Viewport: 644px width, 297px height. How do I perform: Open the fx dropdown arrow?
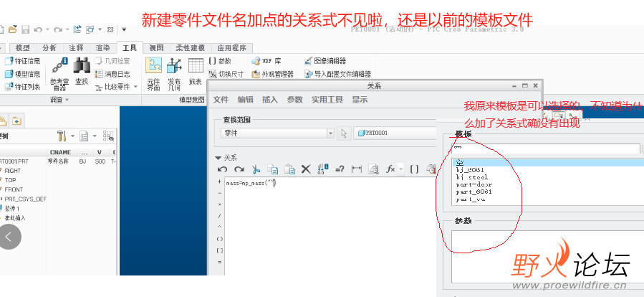401,169
